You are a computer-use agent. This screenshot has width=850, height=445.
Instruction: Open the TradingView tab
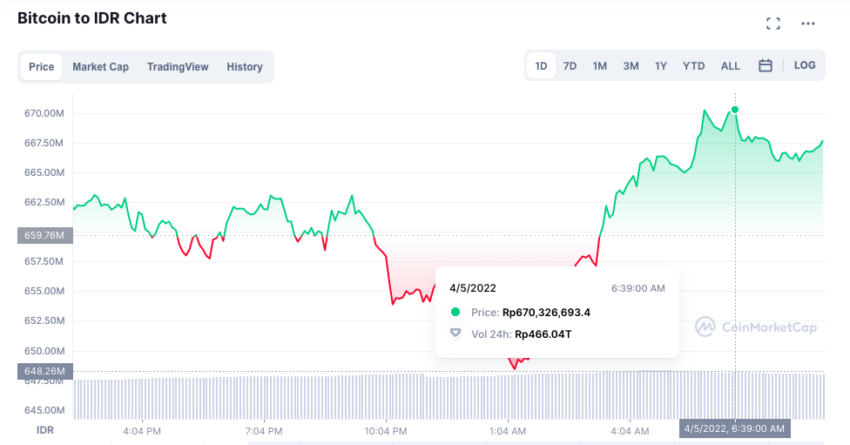pyautogui.click(x=177, y=67)
